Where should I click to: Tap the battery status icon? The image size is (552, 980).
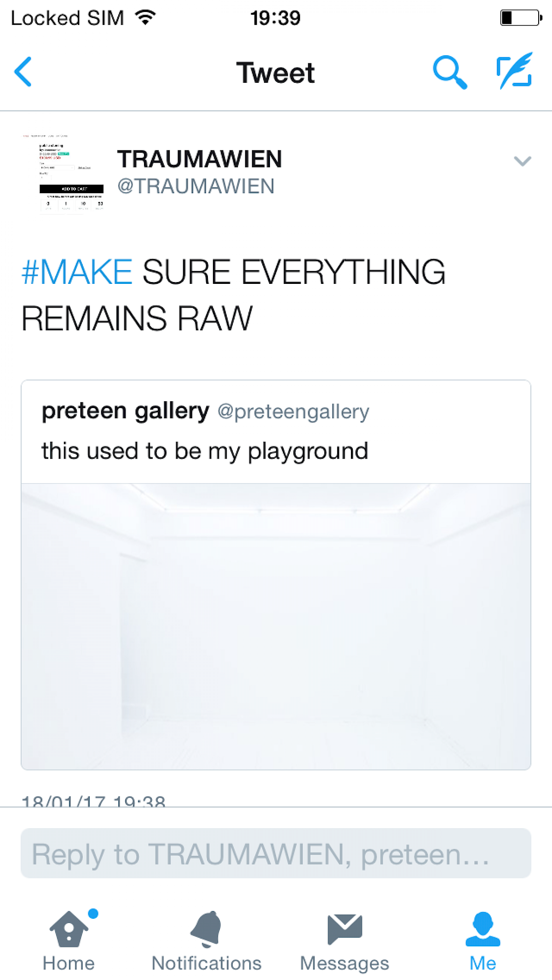[x=521, y=18]
